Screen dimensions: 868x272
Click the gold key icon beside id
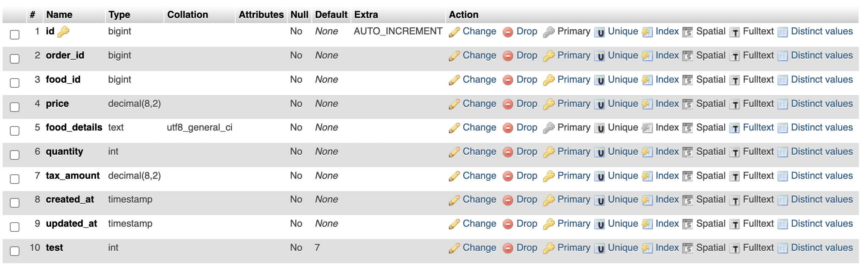63,32
